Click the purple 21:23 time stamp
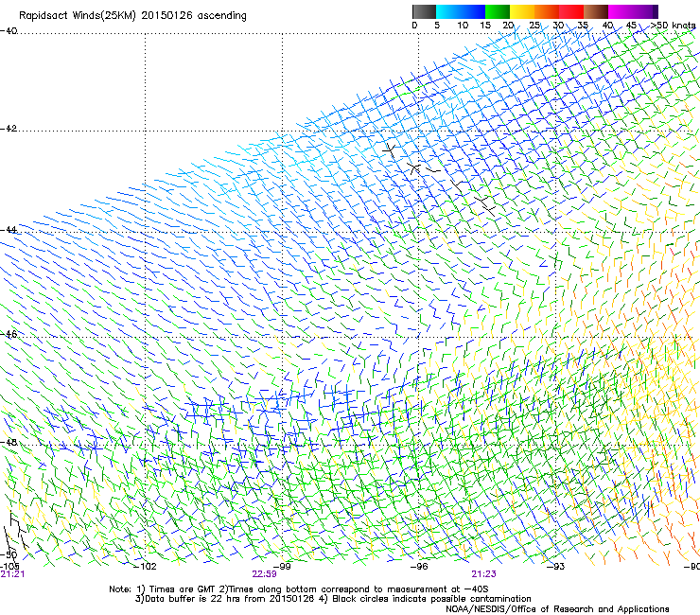Image resolution: width=700 pixels, height=615 pixels. pyautogui.click(x=484, y=574)
